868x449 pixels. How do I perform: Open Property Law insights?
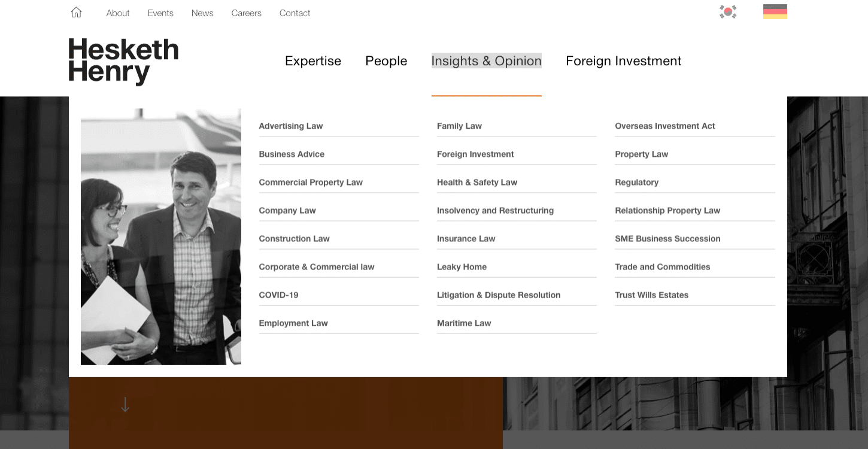(641, 154)
